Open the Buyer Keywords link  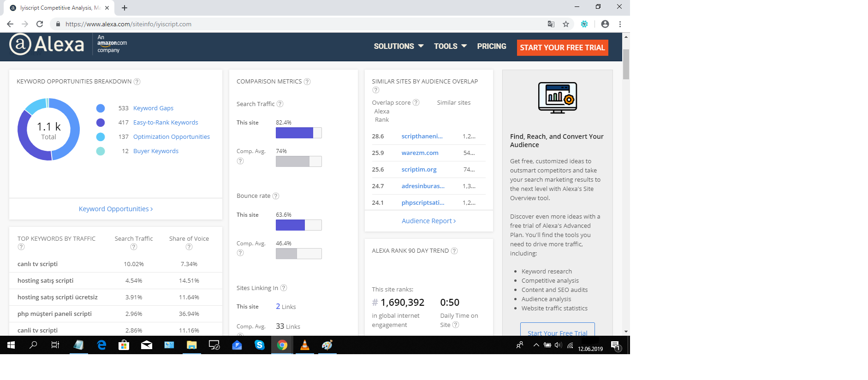[156, 151]
